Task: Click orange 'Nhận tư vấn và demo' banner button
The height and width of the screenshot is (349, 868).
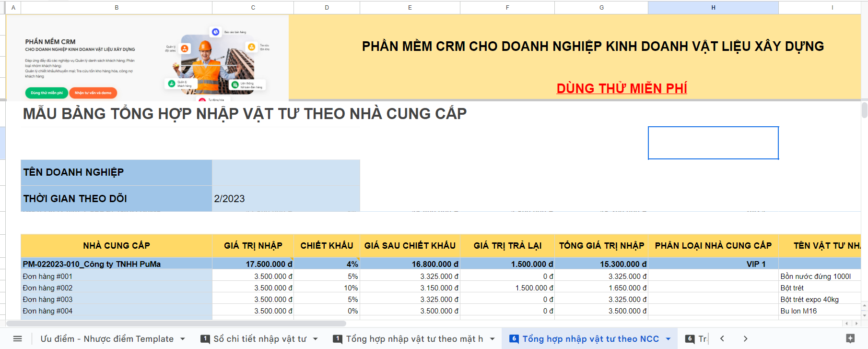Action: pos(93,93)
